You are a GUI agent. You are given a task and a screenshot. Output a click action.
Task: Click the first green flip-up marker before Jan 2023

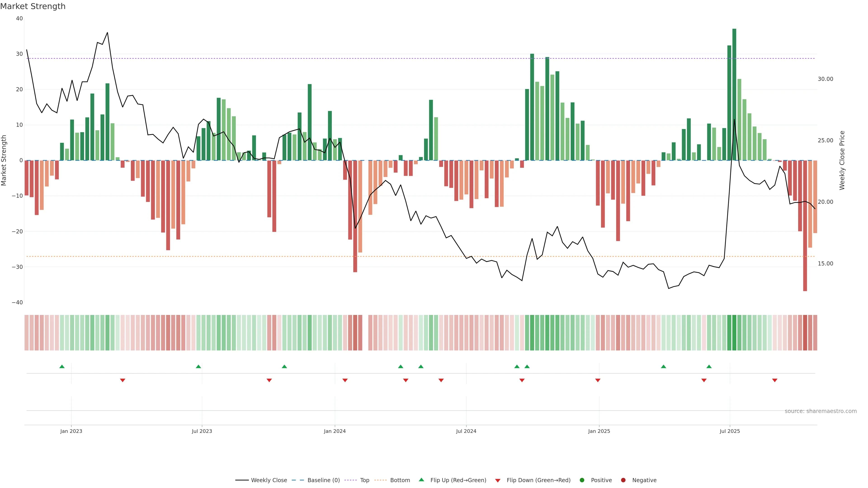click(x=62, y=366)
